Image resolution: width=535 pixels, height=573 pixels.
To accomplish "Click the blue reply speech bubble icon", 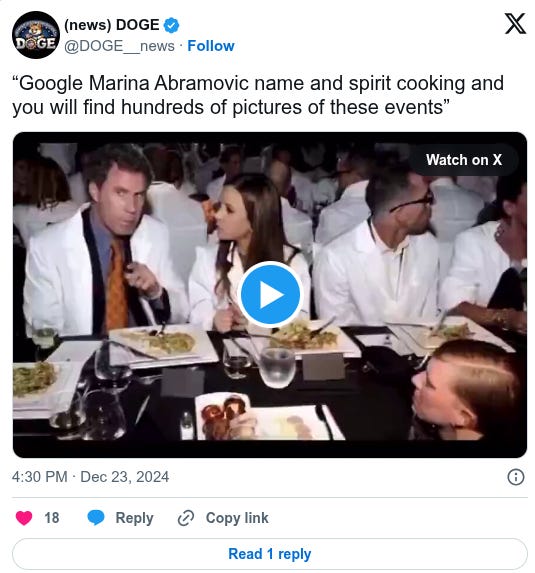I will click(x=96, y=518).
